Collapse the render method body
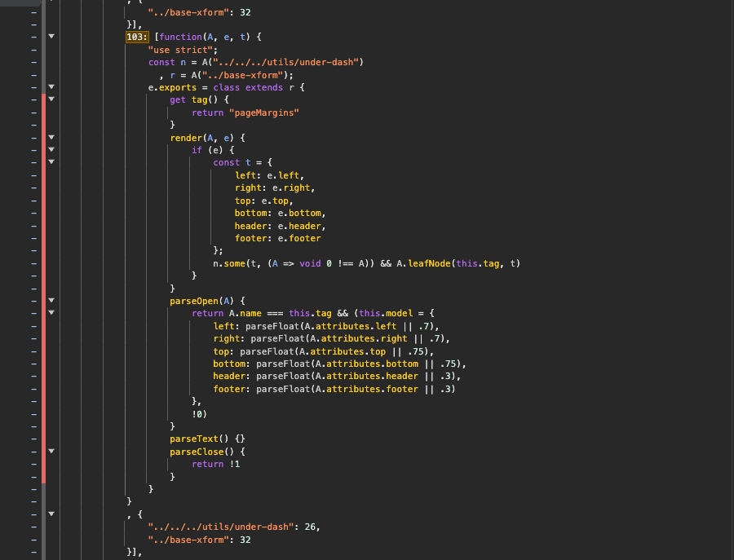 click(x=51, y=137)
